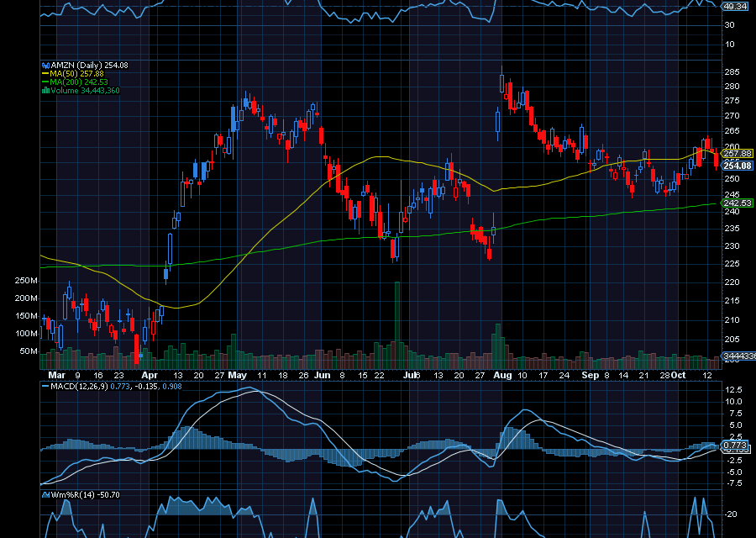Click the Apr month label on date axis
756x538 pixels.
coord(150,376)
